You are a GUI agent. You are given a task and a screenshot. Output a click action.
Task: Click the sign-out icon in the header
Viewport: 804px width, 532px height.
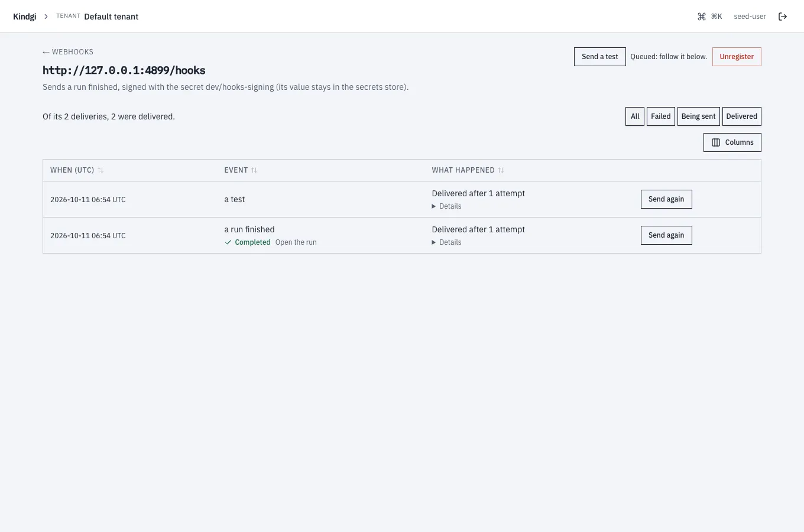coord(783,17)
